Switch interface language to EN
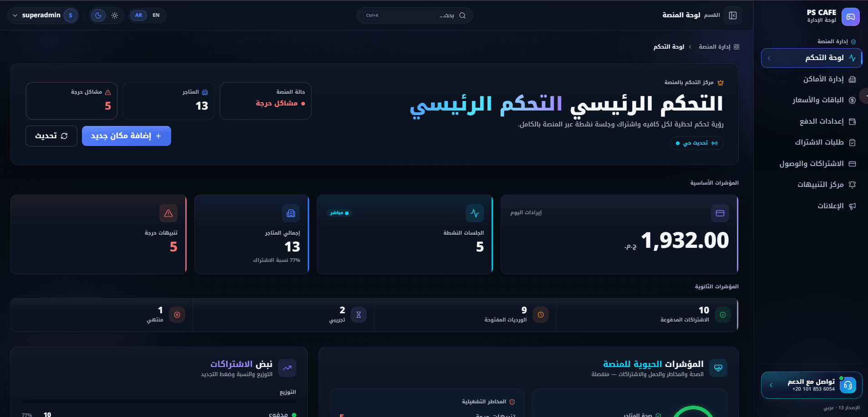The height and width of the screenshot is (417, 868). 156,15
